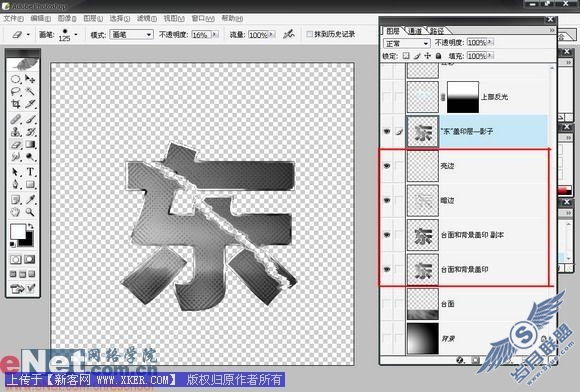Swap foreground and background colors
Image resolution: width=580 pixels, height=392 pixels.
coord(31,226)
